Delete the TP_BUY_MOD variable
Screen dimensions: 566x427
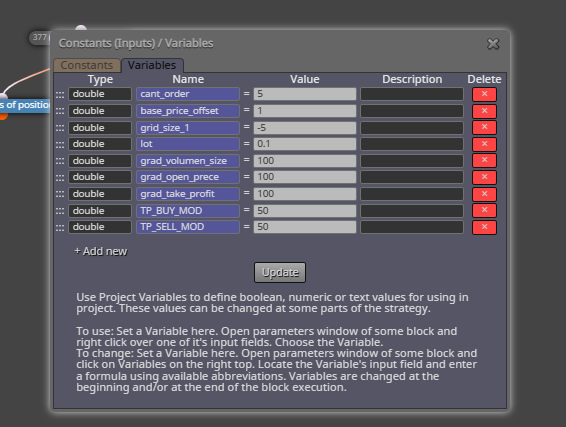484,210
